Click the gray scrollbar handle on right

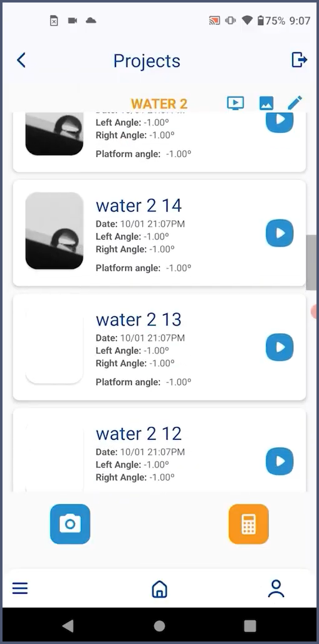(x=311, y=262)
